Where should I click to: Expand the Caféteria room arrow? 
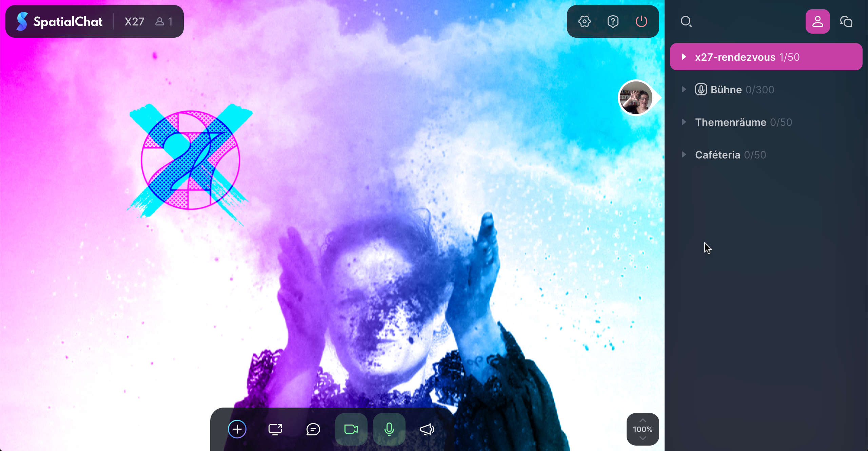684,154
